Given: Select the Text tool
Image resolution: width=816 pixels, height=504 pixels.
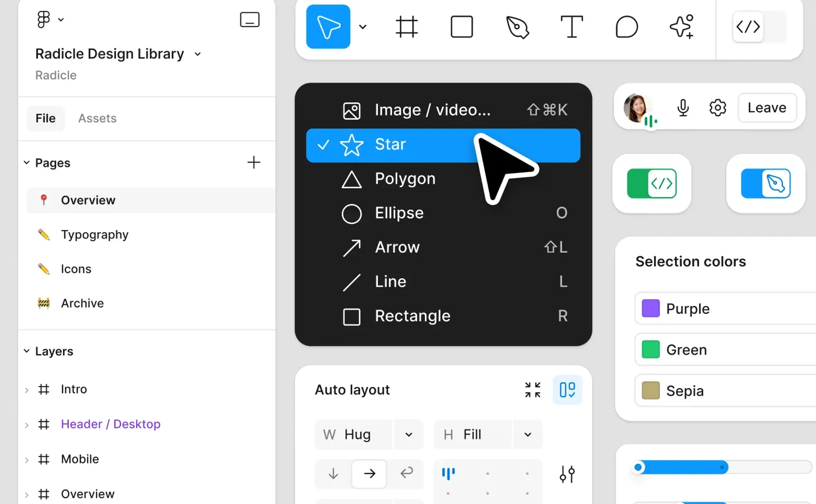Looking at the screenshot, I should (x=572, y=27).
